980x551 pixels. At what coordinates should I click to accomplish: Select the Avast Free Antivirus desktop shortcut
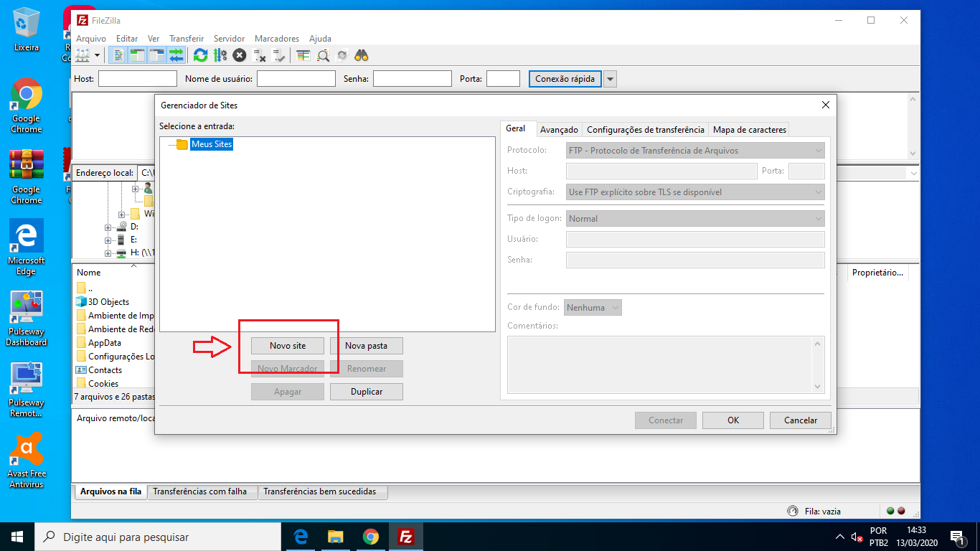tap(27, 461)
